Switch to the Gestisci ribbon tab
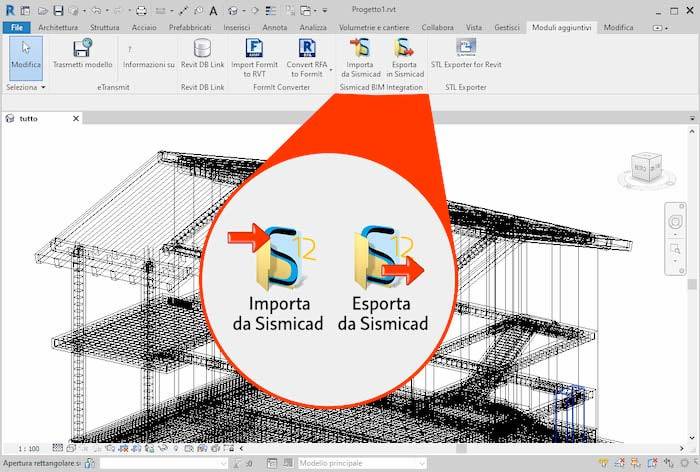This screenshot has width=700, height=472. click(x=507, y=28)
